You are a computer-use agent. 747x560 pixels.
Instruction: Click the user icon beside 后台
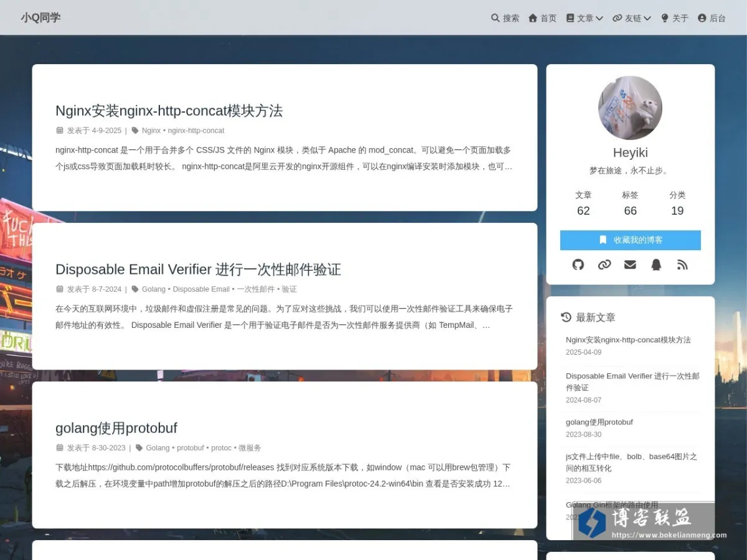coord(702,18)
